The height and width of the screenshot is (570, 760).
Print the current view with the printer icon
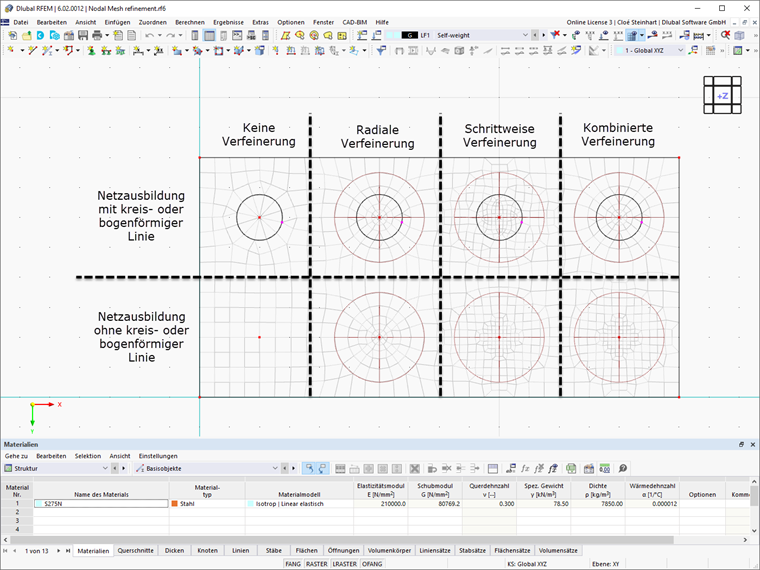coord(97,35)
